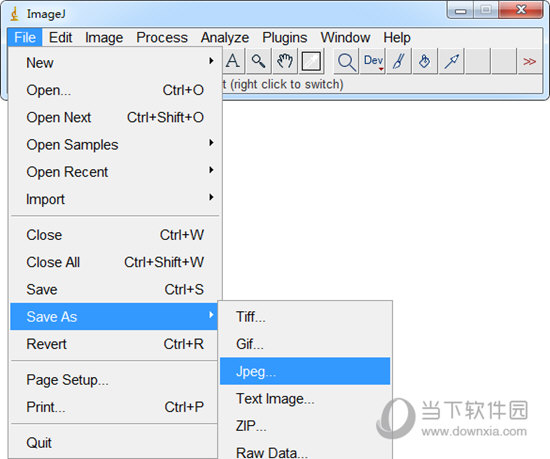Select the Paintbrush tool

(x=399, y=61)
